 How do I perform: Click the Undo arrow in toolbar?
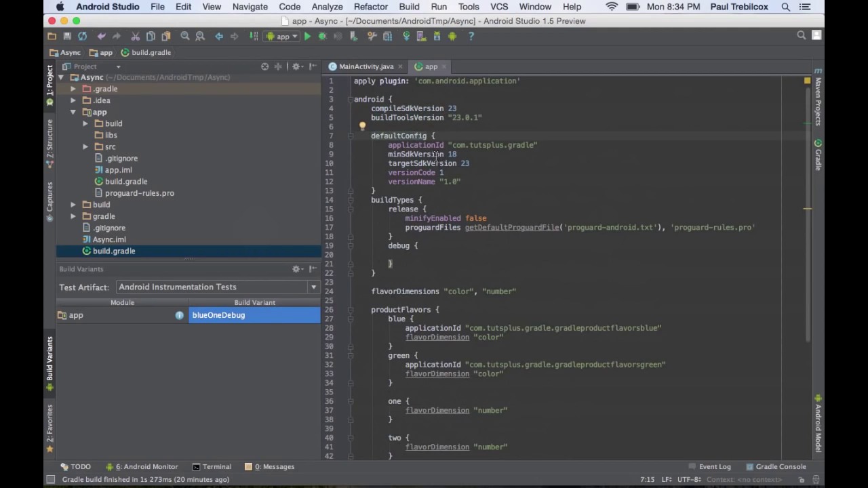pyautogui.click(x=101, y=37)
